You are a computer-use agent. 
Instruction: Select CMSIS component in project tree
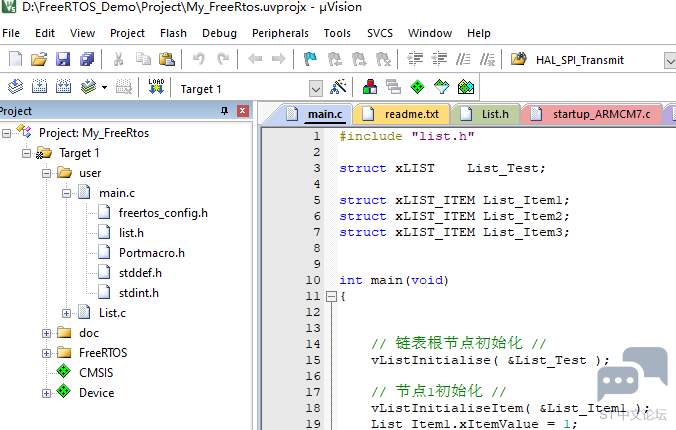(x=96, y=373)
